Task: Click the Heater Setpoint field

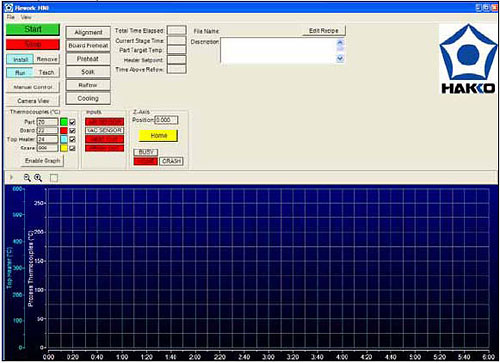Action: click(176, 60)
